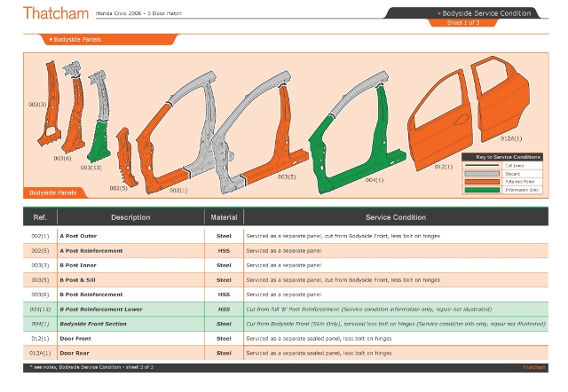Click the '004(1)' diagram label
568x392 pixels.
[x=375, y=180]
